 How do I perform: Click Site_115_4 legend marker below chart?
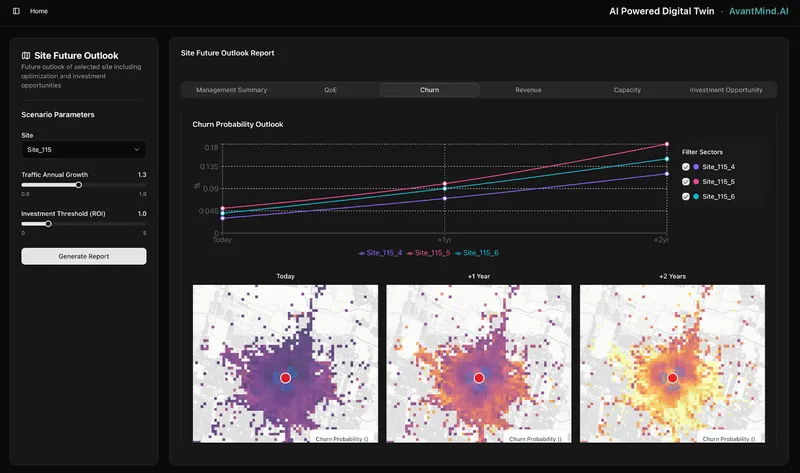pos(362,253)
